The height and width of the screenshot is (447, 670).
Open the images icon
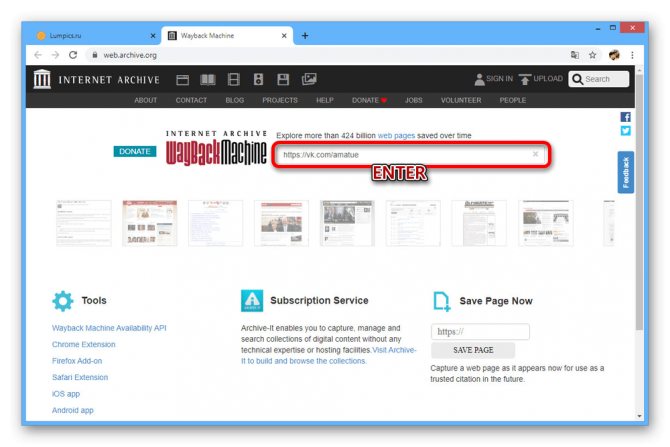click(309, 79)
